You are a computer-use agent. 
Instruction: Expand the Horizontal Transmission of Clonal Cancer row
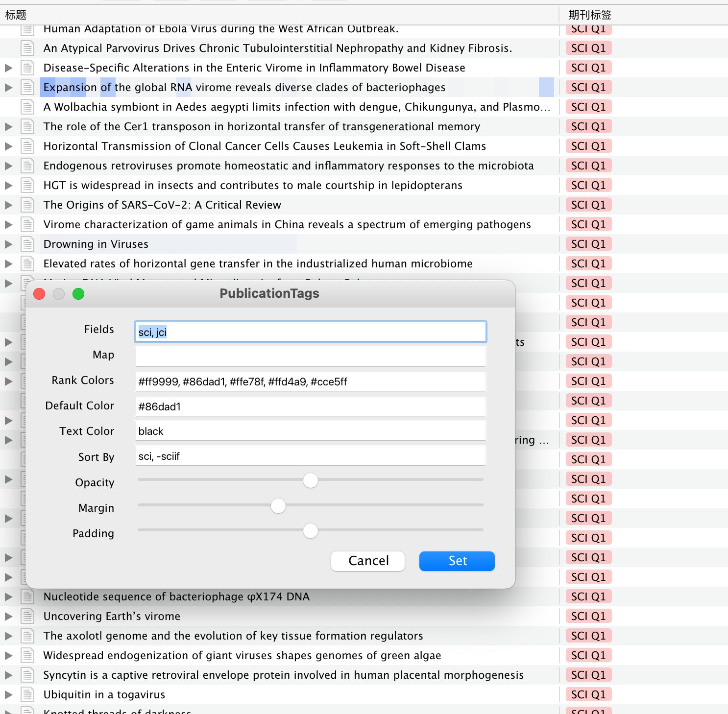click(8, 146)
